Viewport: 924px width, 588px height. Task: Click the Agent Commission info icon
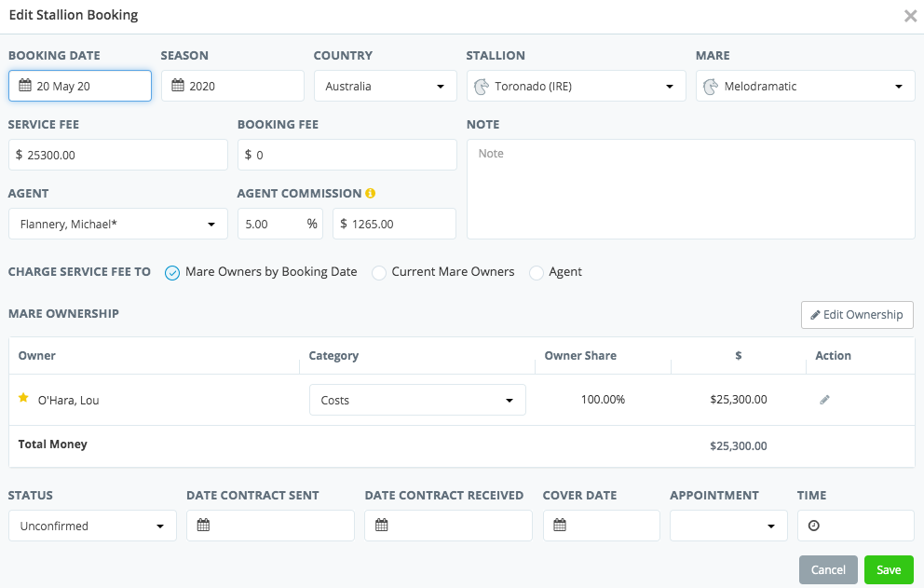pos(370,194)
